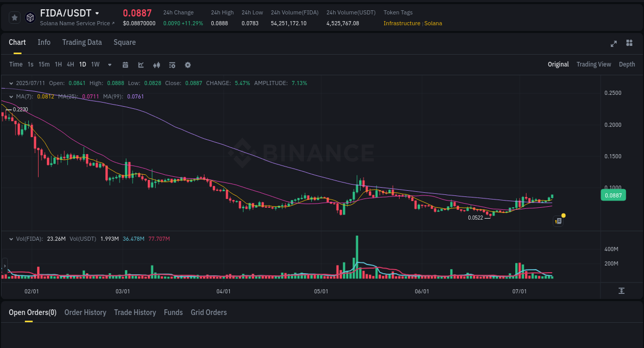644x348 pixels.
Task: Switch chart mode to Trading View
Action: 594,64
